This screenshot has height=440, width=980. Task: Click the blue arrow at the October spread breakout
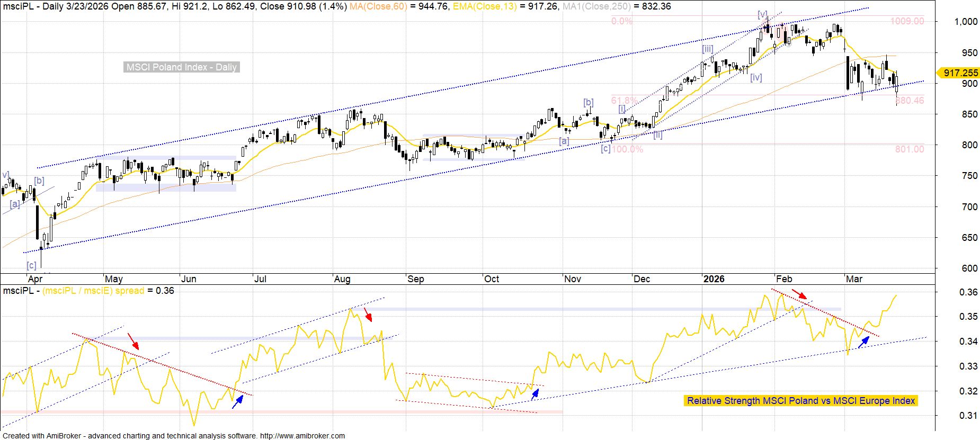coord(535,393)
